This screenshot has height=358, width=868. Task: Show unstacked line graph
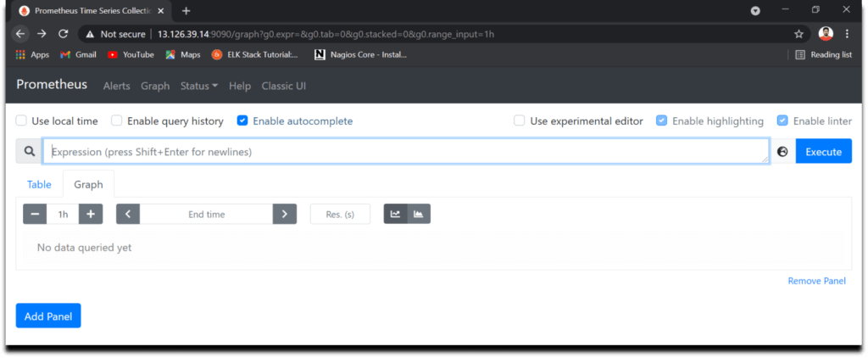pos(395,214)
